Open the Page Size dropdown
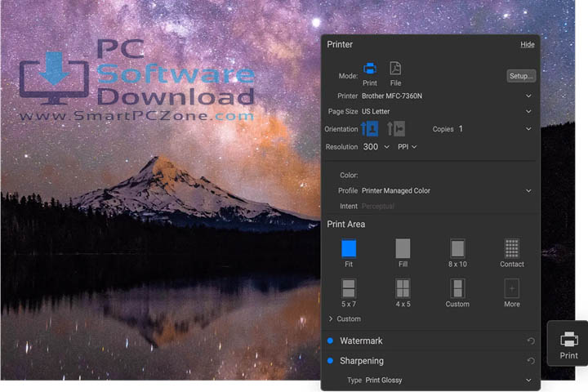The width and height of the screenshot is (588, 392). pos(446,111)
